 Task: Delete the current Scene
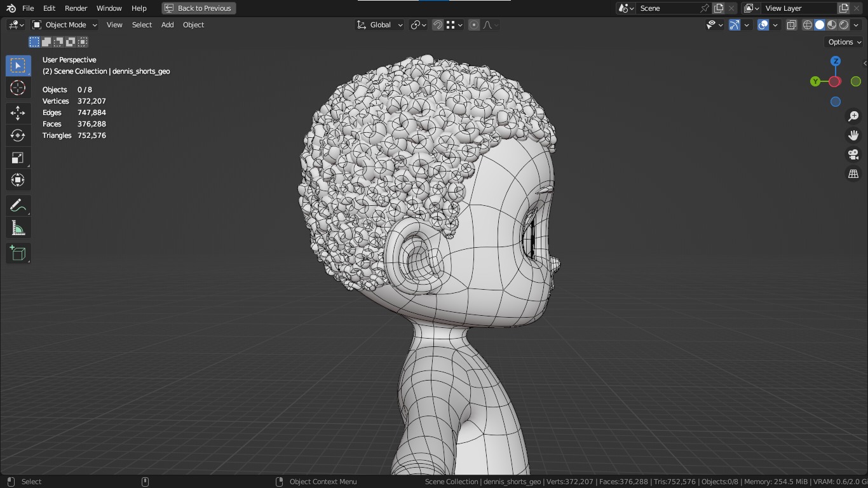(x=731, y=8)
